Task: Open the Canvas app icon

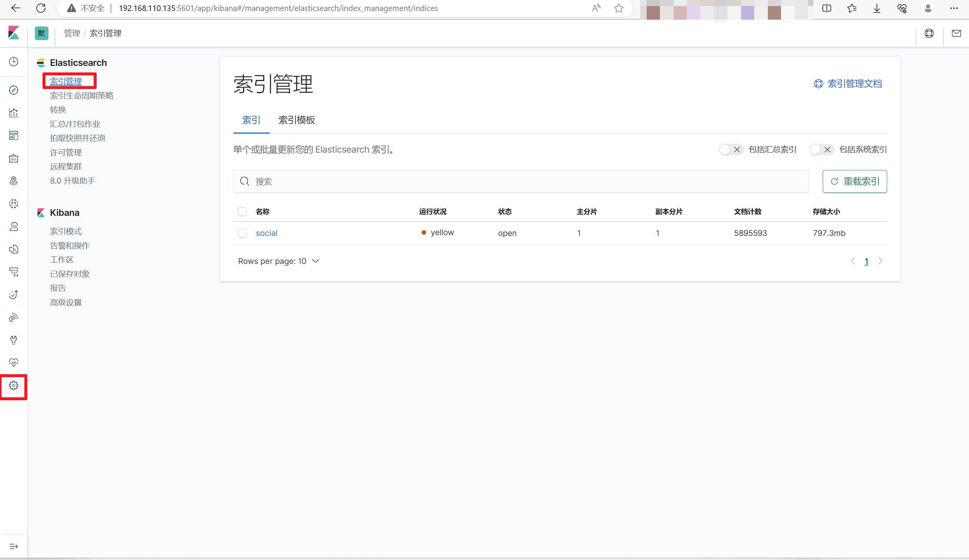Action: coord(14,158)
